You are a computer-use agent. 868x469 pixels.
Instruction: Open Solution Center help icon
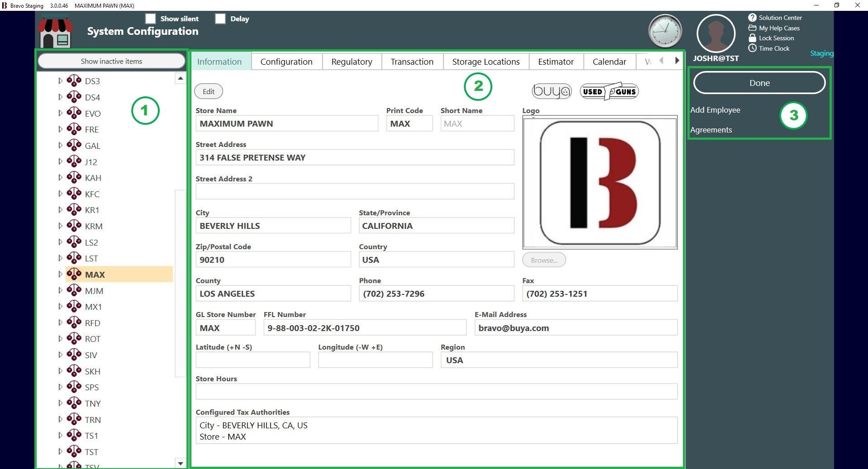click(x=752, y=18)
